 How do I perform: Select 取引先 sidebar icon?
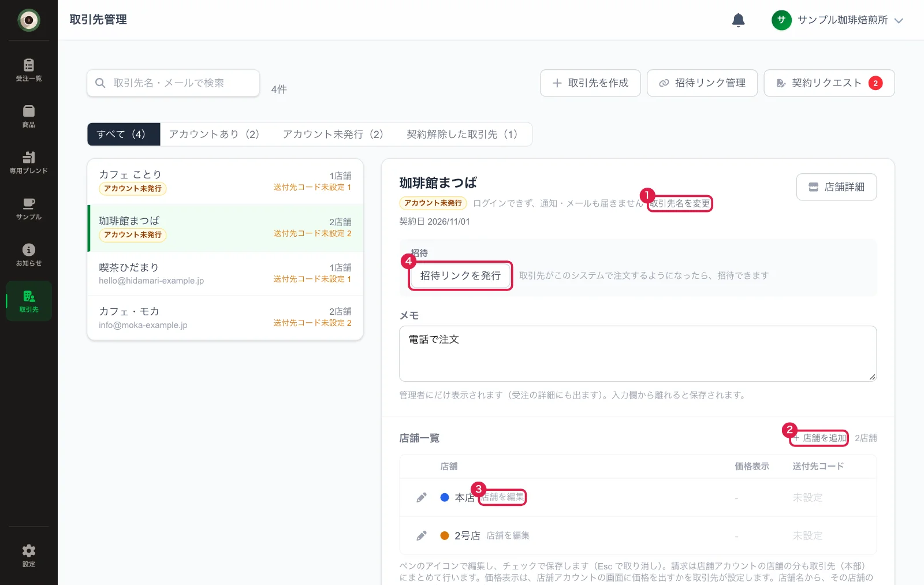point(29,301)
